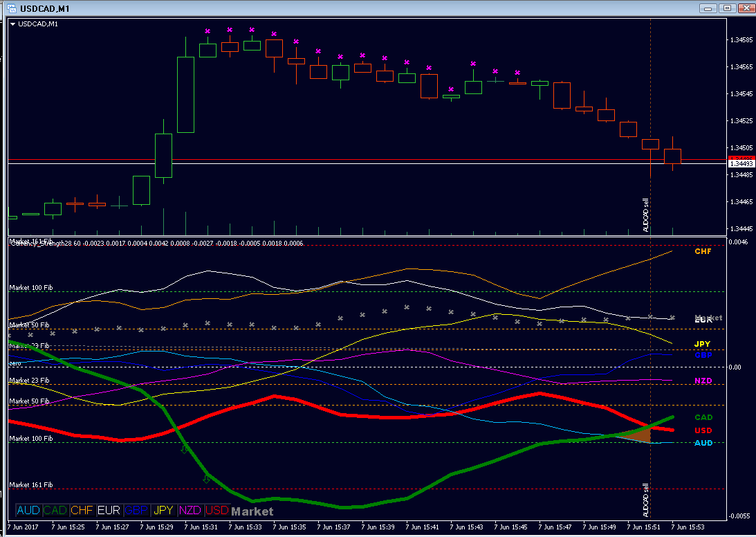This screenshot has height=537, width=756.
Task: Click the grey Market label next to the USD button
Action: [x=252, y=511]
